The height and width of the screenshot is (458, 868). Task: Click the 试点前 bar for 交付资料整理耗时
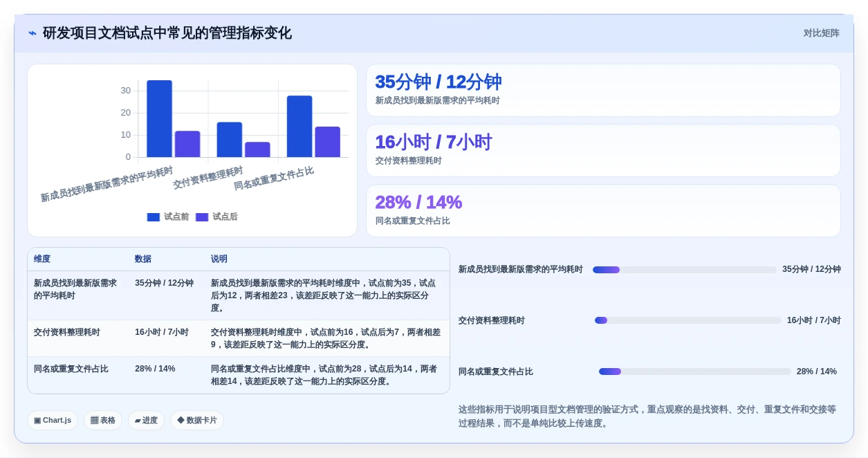[230, 140]
